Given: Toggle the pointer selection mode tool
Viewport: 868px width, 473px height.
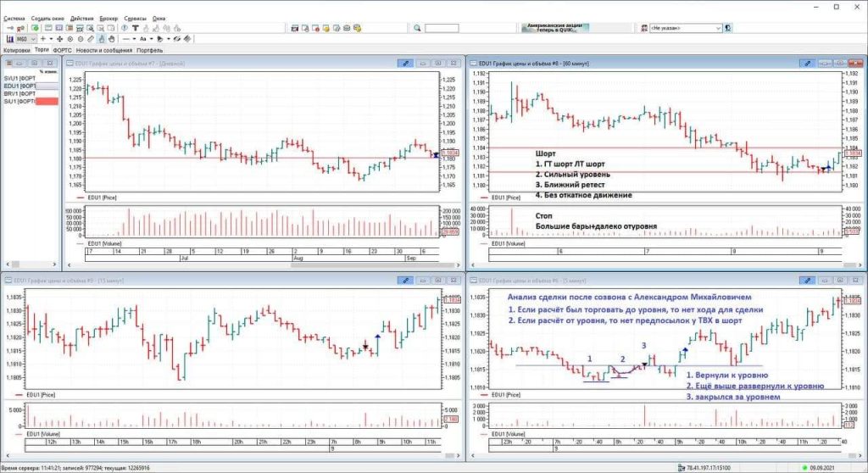Looking at the screenshot, I should click(102, 39).
